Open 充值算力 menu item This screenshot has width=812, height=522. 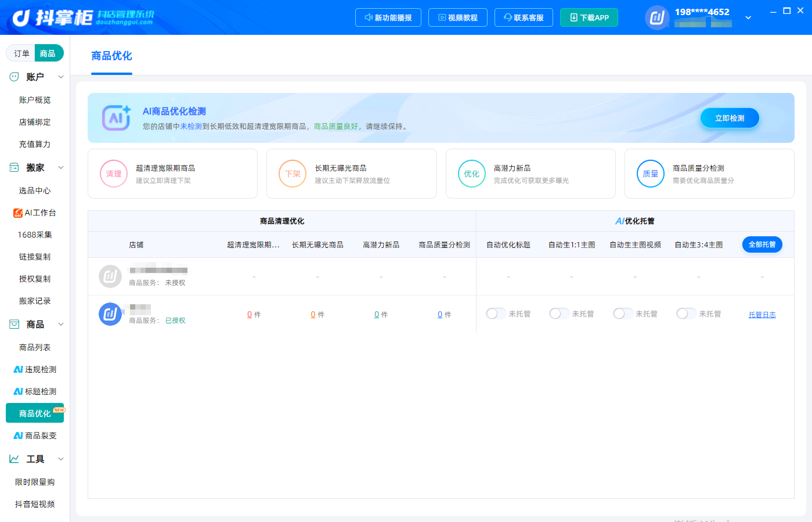coord(35,144)
